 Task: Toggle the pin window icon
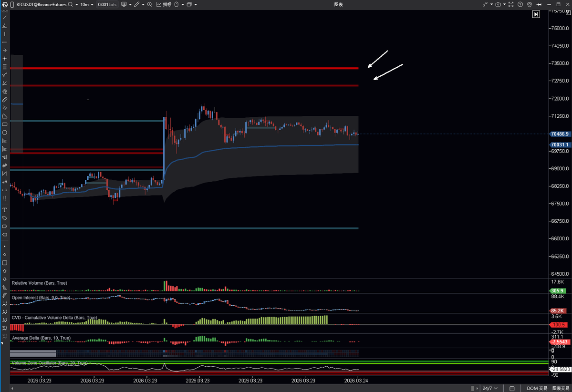click(x=539, y=4)
